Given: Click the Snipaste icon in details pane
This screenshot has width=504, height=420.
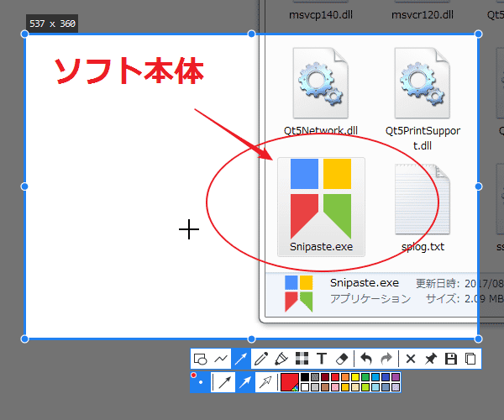Looking at the screenshot, I should (x=298, y=293).
